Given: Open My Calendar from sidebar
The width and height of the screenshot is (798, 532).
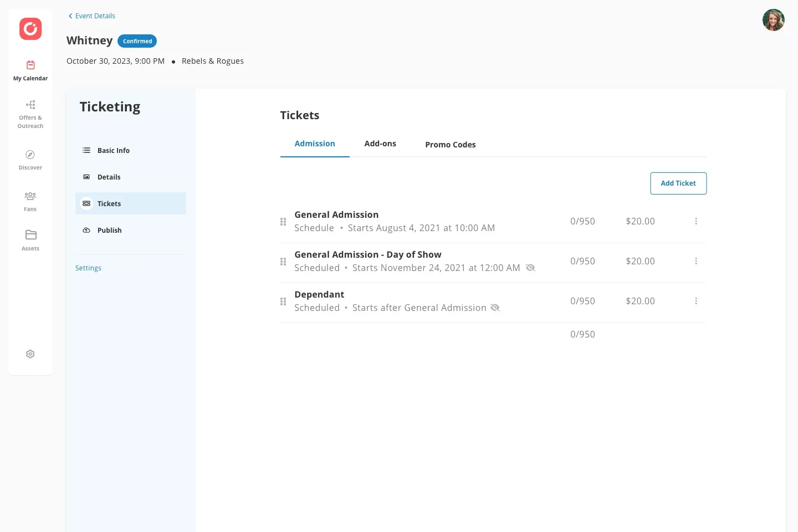Looking at the screenshot, I should pos(30,71).
